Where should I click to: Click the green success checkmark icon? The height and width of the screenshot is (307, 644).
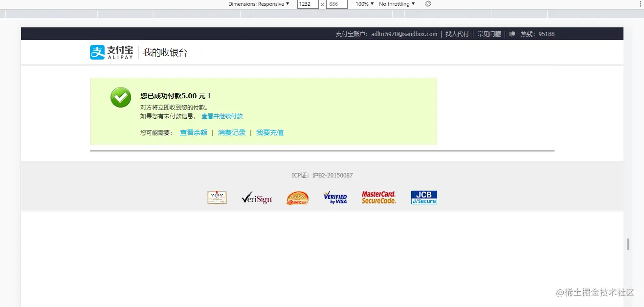tap(121, 97)
